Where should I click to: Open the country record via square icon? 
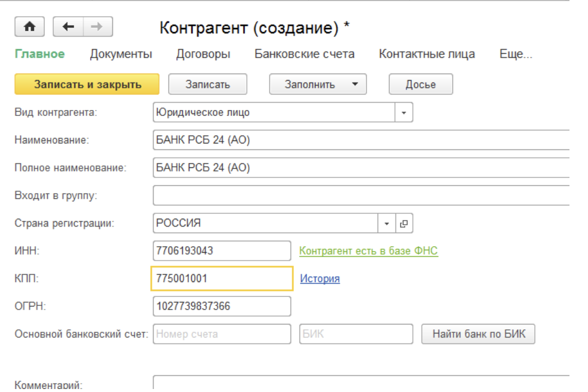coord(403,223)
